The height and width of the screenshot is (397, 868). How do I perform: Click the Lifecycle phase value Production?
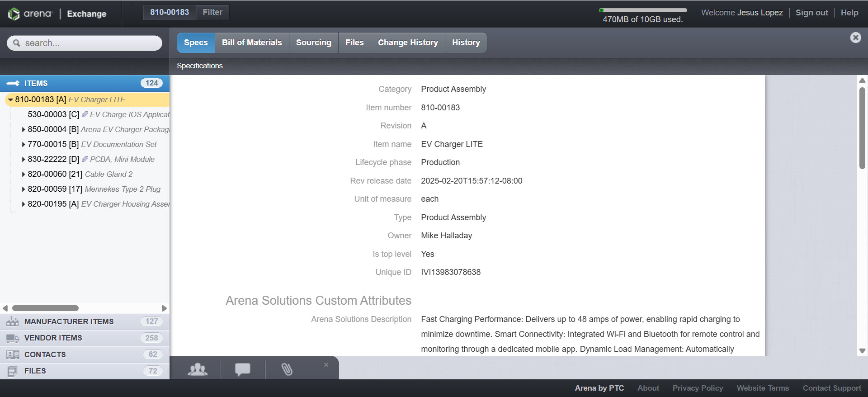440,162
